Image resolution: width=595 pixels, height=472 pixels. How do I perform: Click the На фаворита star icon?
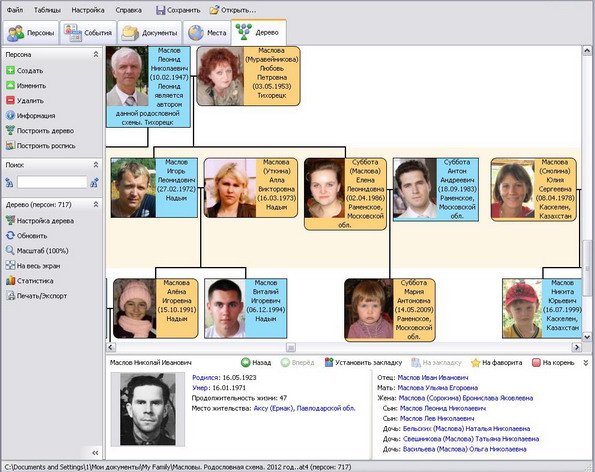click(475, 363)
